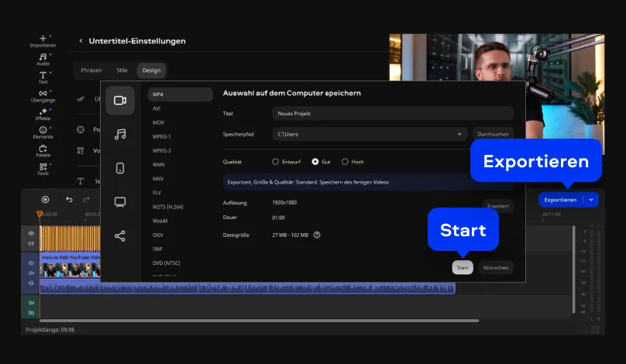
Task: Switch to the Phrasen tab
Action: 91,70
